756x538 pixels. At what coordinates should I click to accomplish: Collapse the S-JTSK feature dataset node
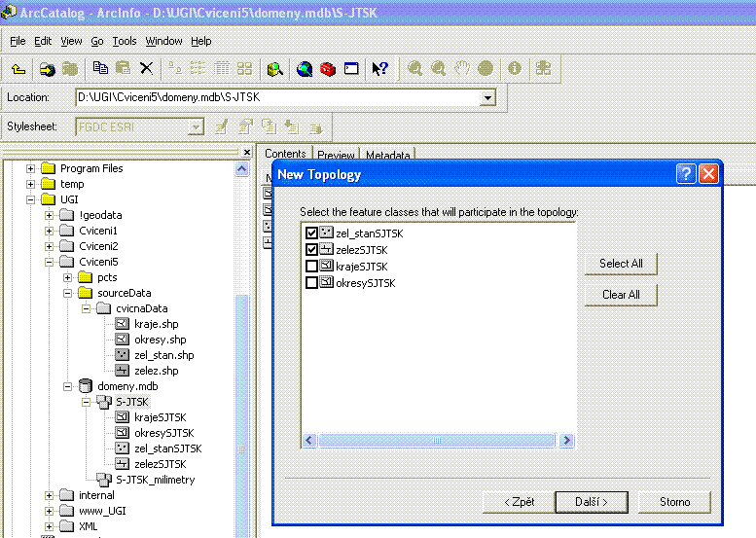[x=86, y=402]
